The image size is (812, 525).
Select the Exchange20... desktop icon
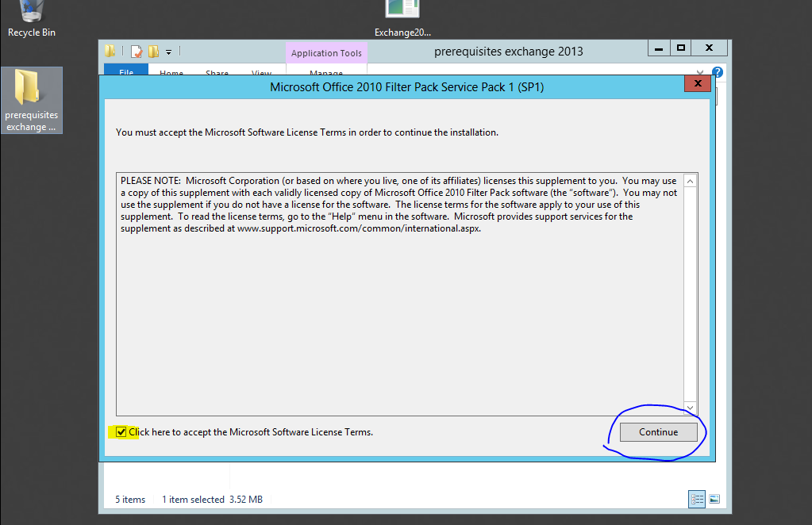tap(402, 19)
